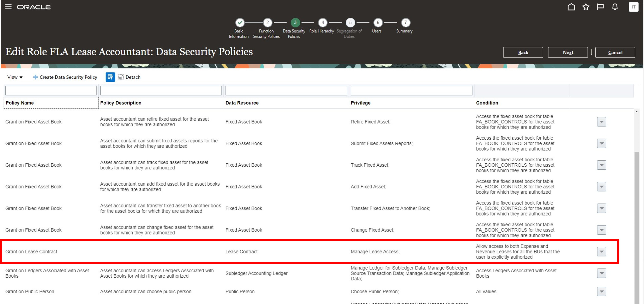Open the IT user profile avatar
Screen dimensions: 644x304
(x=633, y=7)
